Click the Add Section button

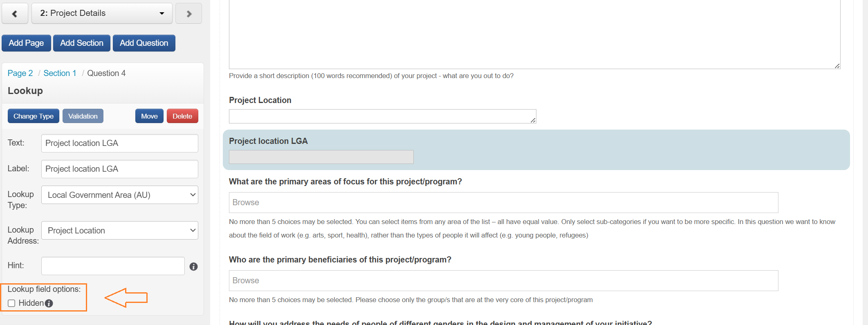tap(82, 43)
